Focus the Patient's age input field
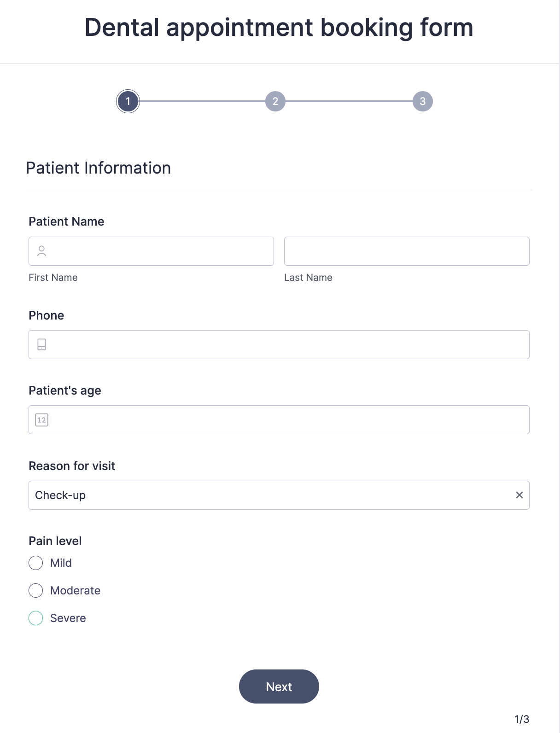This screenshot has width=560, height=733. tap(279, 419)
